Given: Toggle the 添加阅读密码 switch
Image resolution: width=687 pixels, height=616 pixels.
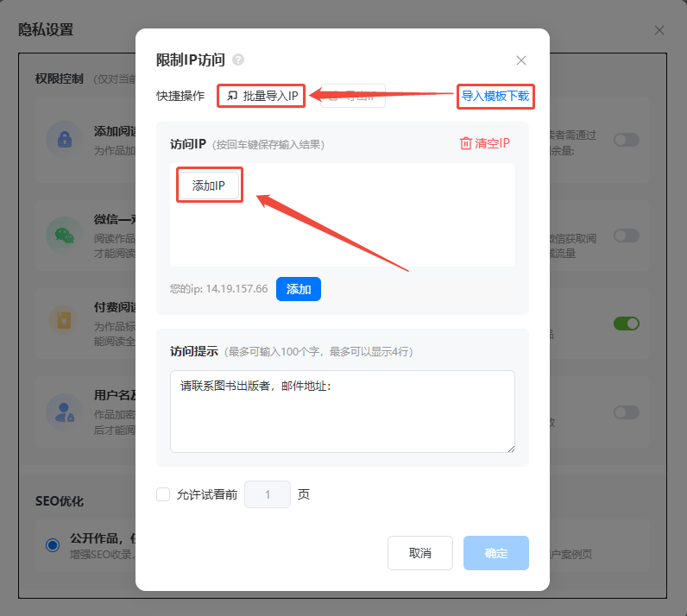Looking at the screenshot, I should [626, 139].
